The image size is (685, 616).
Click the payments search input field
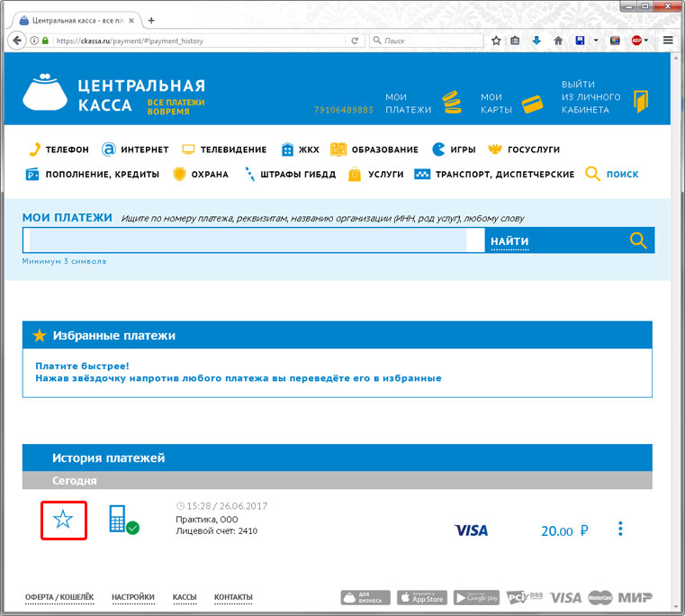(248, 240)
